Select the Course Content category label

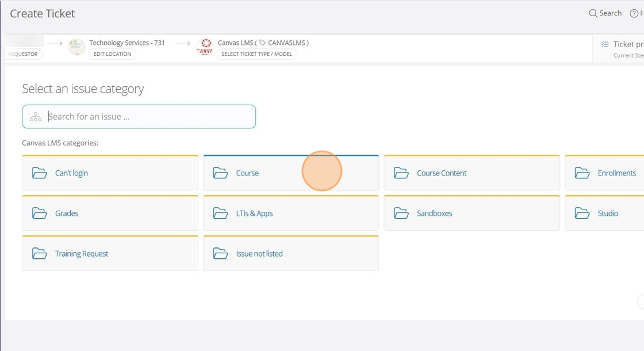coord(442,173)
